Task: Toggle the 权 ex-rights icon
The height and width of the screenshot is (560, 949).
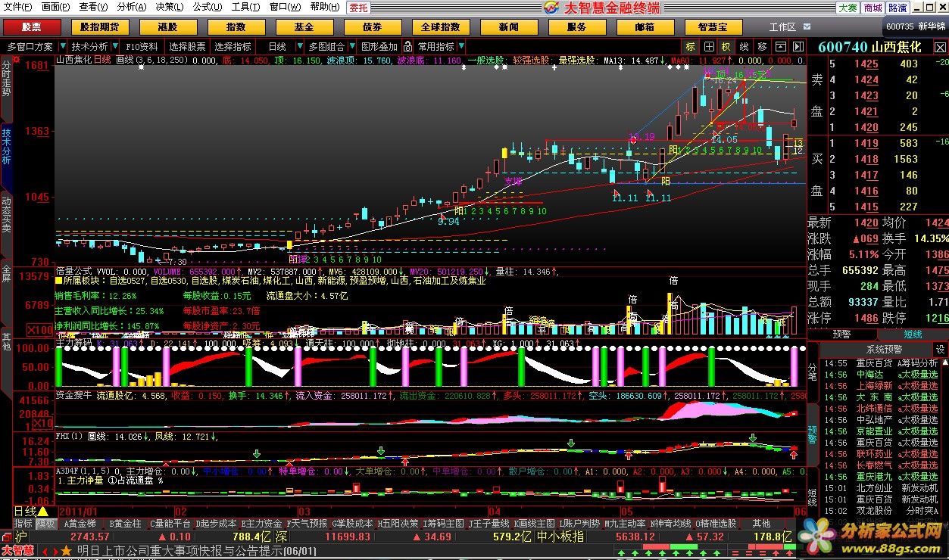Action: (x=726, y=46)
